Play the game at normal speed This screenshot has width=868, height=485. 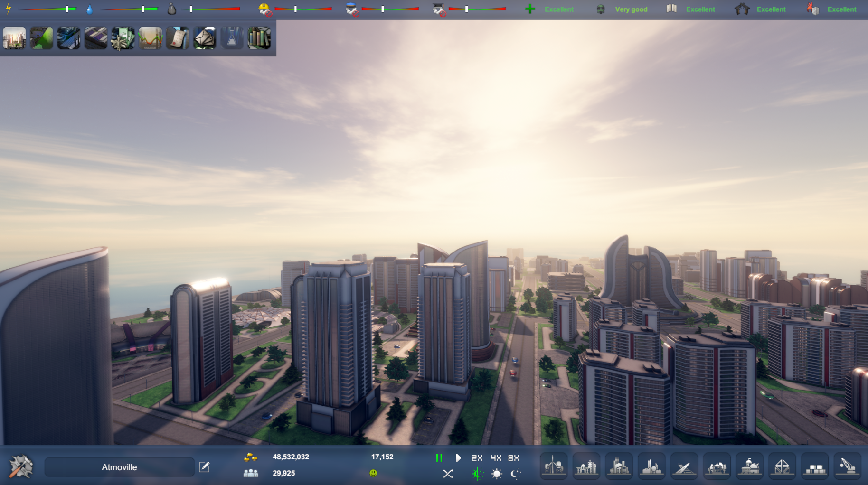458,458
